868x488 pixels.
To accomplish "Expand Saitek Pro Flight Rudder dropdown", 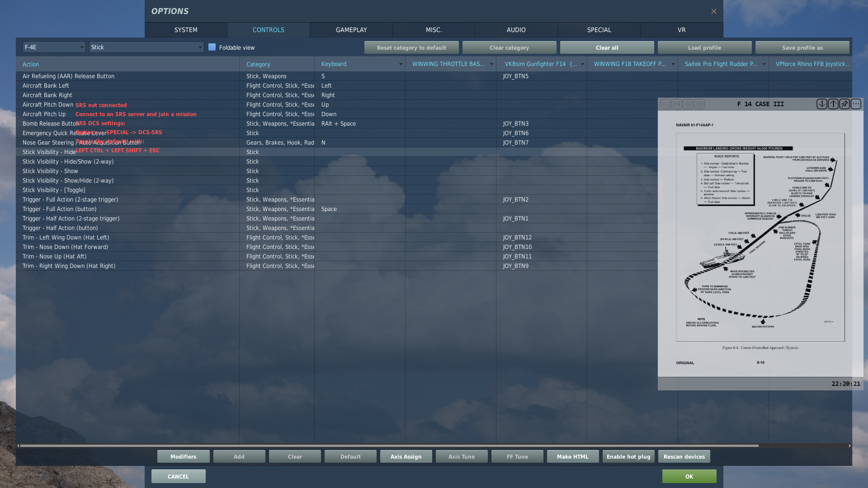I will click(764, 64).
